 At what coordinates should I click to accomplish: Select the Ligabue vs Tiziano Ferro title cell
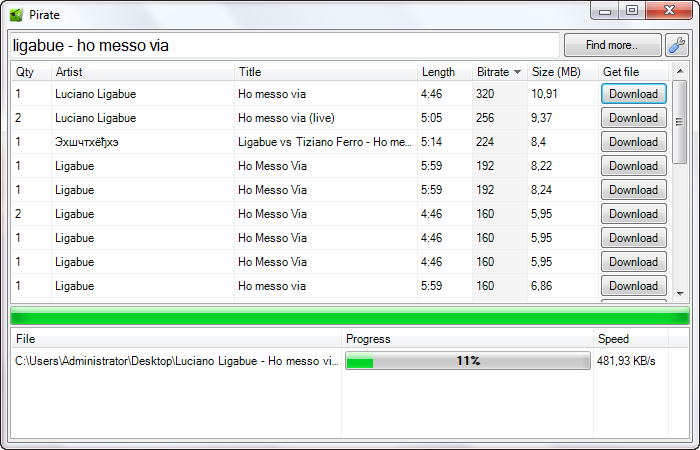(x=325, y=142)
